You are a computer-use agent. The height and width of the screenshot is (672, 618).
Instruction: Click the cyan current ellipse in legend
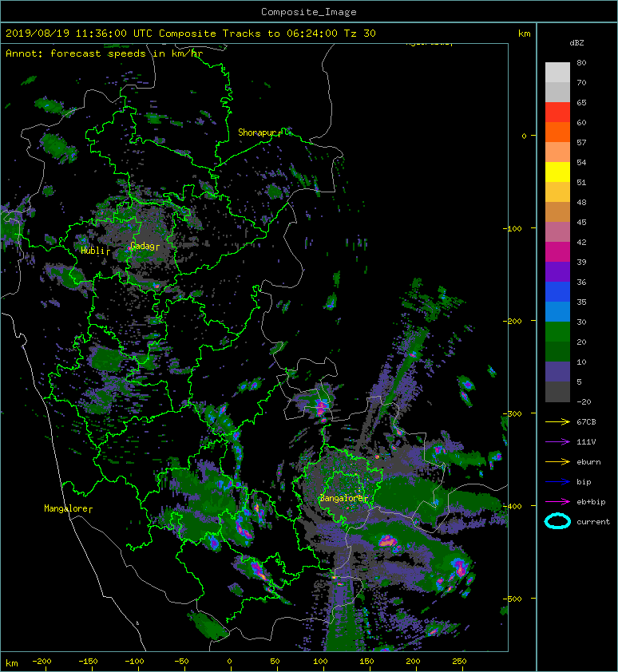coord(557,522)
